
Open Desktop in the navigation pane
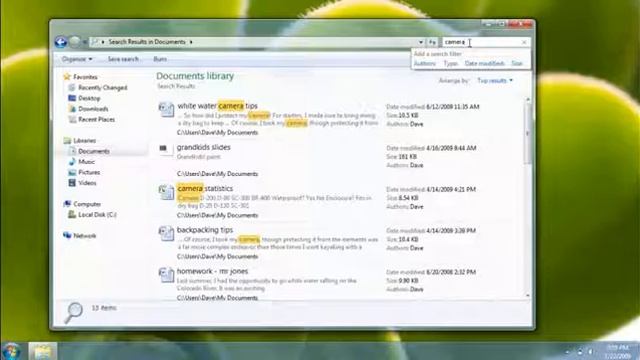[89, 98]
